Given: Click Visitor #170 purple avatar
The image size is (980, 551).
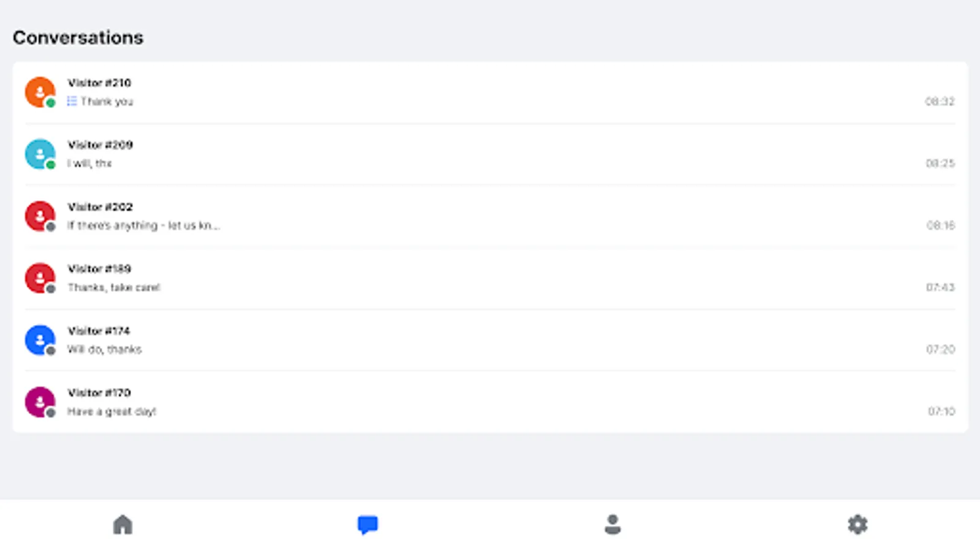Looking at the screenshot, I should coord(40,402).
